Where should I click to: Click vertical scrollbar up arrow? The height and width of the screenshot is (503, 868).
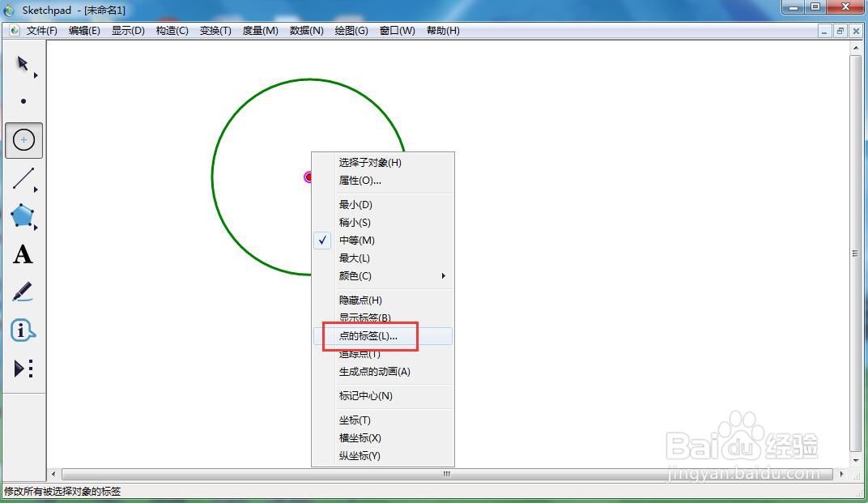[856, 48]
